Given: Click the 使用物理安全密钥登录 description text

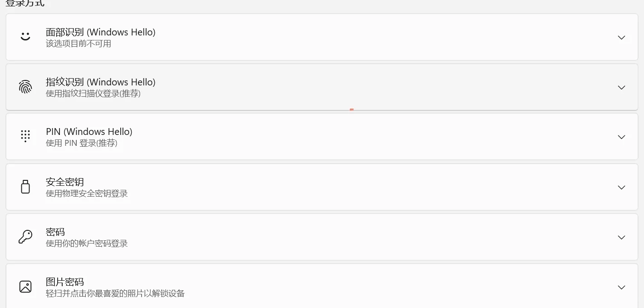Looking at the screenshot, I should pyautogui.click(x=87, y=194).
